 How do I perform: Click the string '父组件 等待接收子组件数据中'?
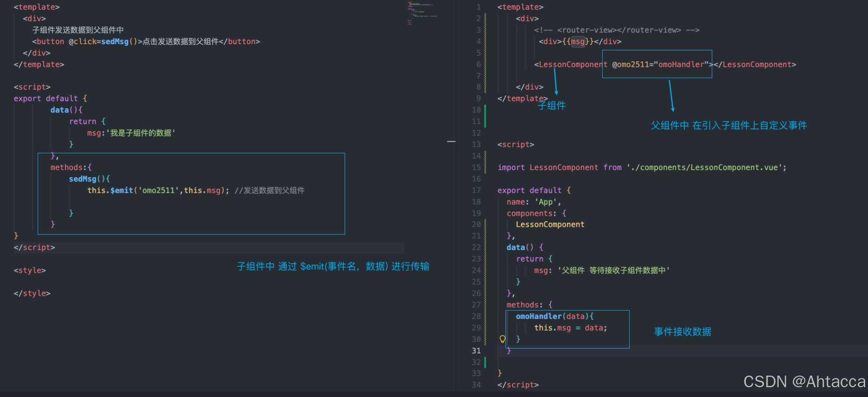(613, 270)
